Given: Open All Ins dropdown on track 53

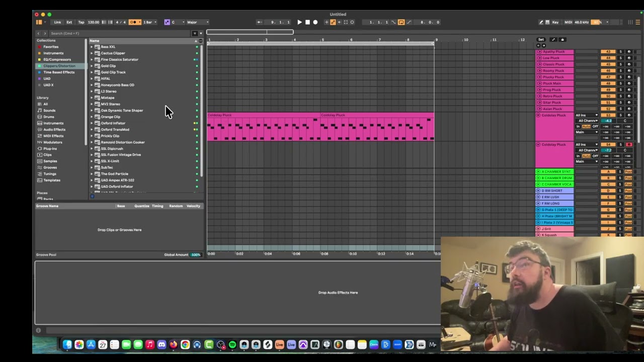Looking at the screenshot, I should tap(587, 116).
